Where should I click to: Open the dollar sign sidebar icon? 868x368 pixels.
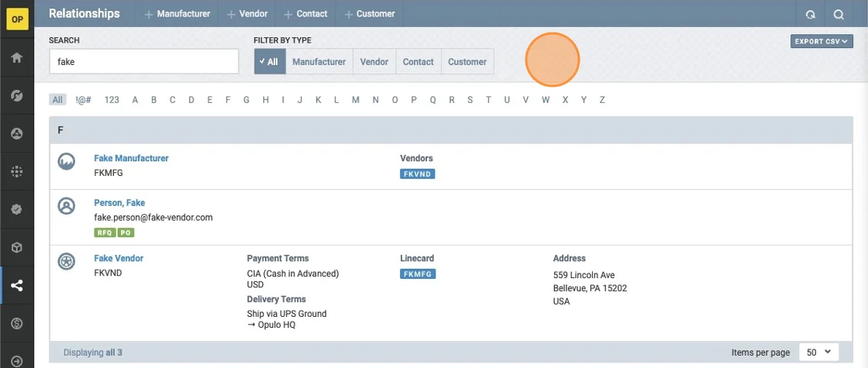pyautogui.click(x=16, y=323)
